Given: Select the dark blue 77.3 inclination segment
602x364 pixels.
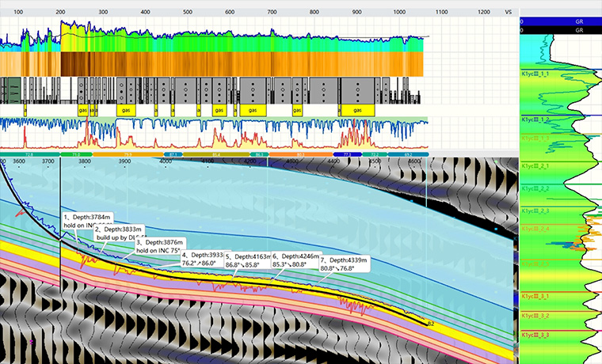Looking at the screenshot, I should point(347,155).
